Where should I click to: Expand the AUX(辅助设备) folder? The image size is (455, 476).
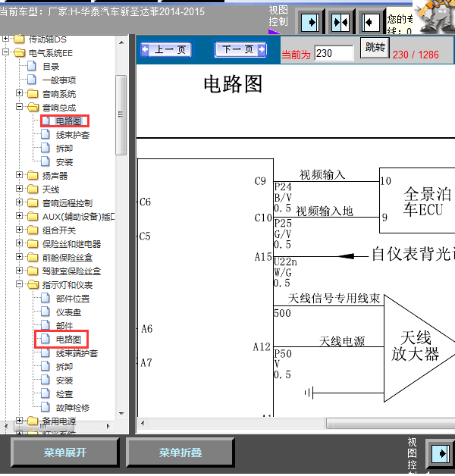point(20,216)
